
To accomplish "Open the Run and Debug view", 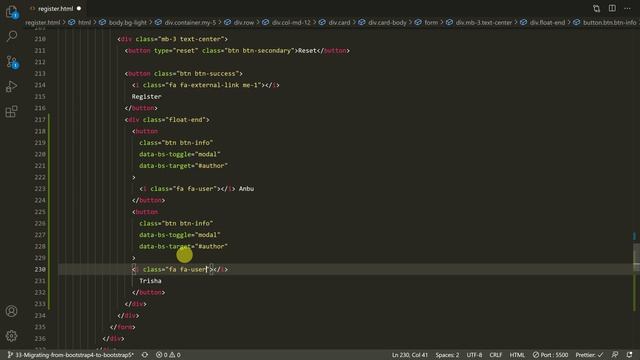I will pos(11,87).
